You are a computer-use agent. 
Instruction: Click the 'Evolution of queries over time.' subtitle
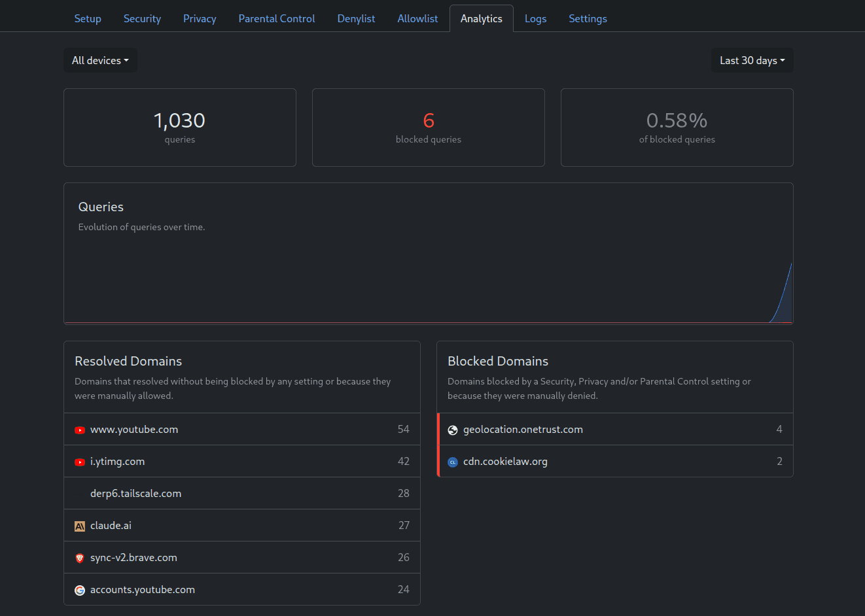coord(141,227)
